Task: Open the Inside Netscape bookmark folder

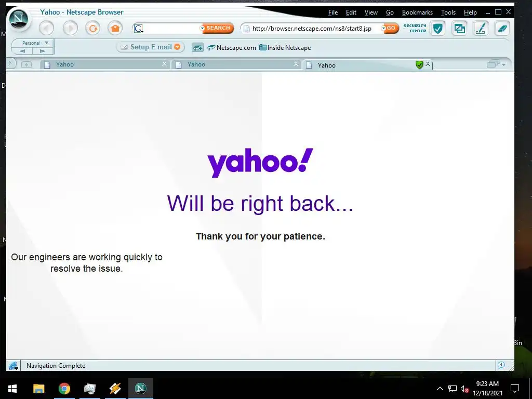Action: [x=285, y=48]
